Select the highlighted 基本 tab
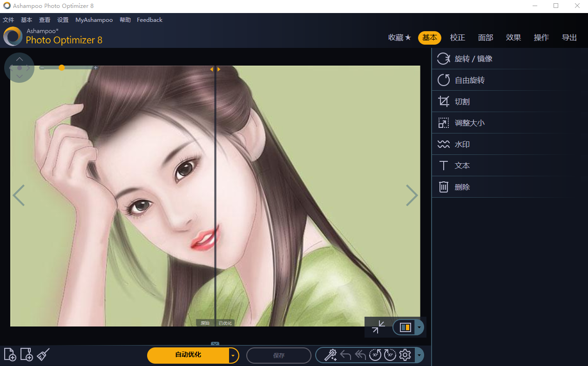The width and height of the screenshot is (588, 366). pyautogui.click(x=430, y=38)
